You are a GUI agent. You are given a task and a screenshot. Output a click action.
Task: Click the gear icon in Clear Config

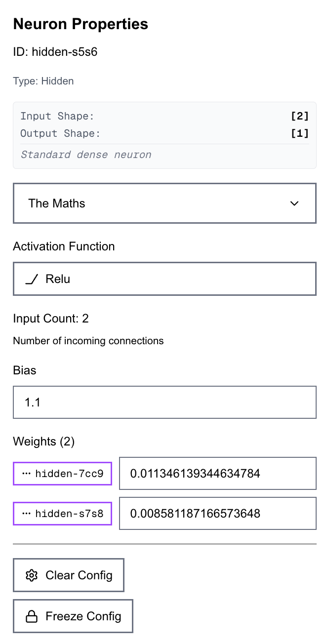(32, 575)
